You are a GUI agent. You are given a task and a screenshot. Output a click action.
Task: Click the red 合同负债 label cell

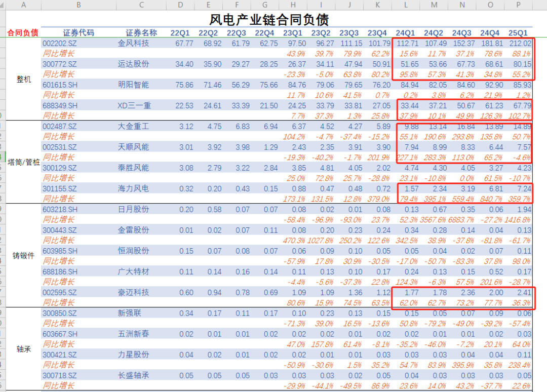23,33
